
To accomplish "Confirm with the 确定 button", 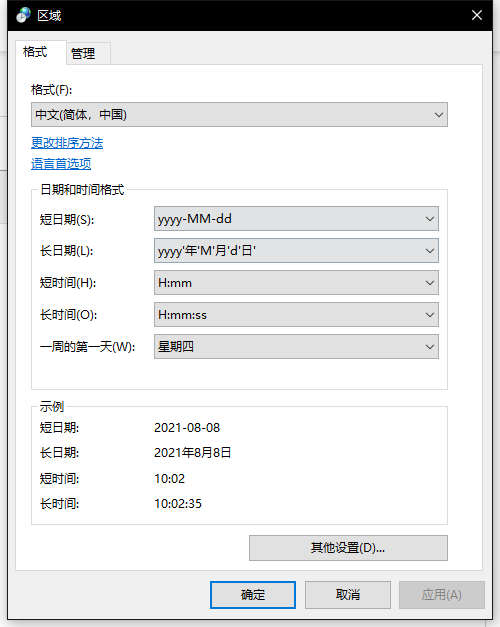I will point(253,595).
